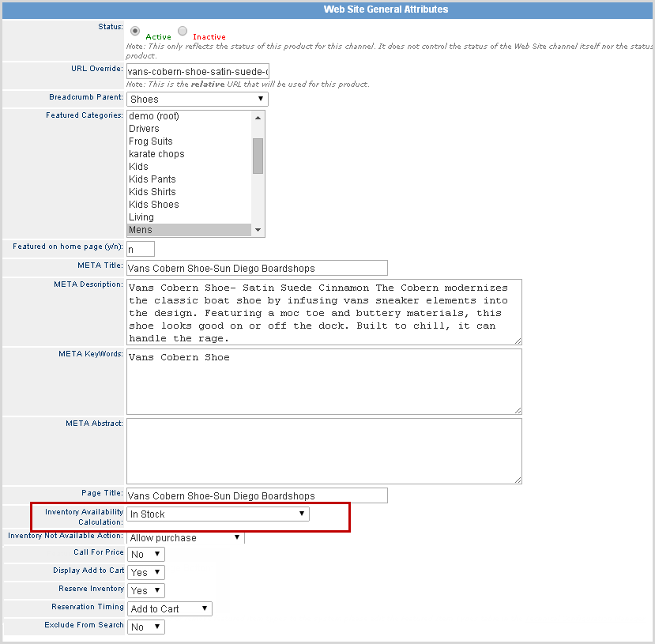Open the Exclude From Search dropdown
The height and width of the screenshot is (644, 655).
coord(145,627)
